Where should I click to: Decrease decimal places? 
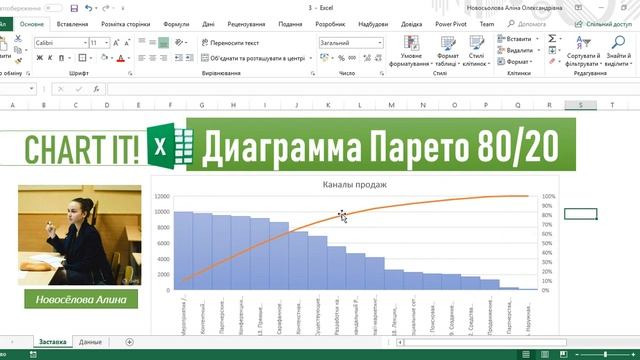coord(378,58)
